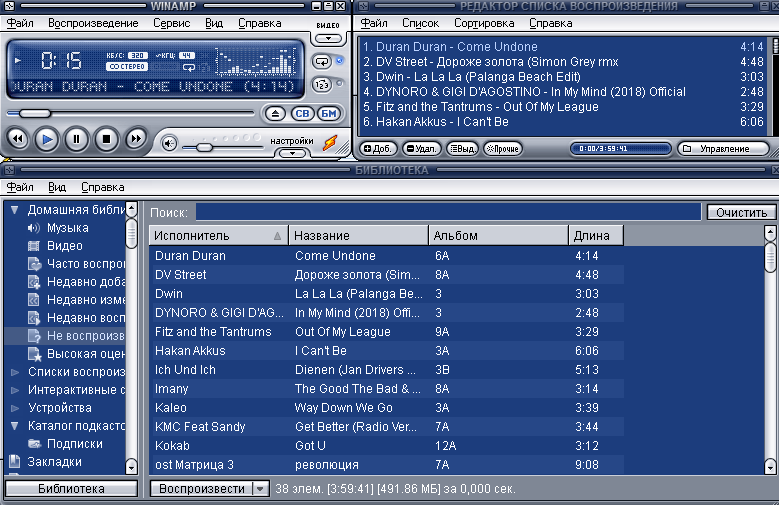Screen dimensions: 779x505
Task: Expand Списки воспроизведения tree node
Action: [x=15, y=372]
